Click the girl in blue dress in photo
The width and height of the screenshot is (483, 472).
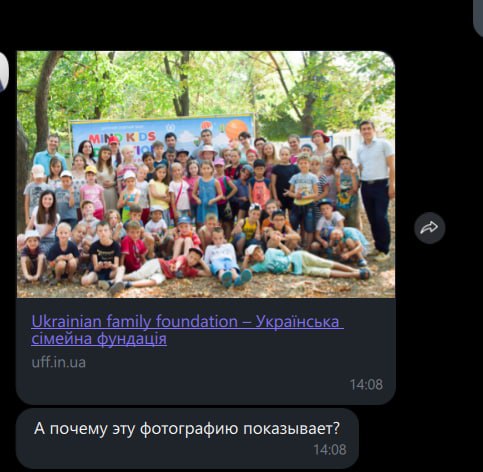click(x=207, y=193)
